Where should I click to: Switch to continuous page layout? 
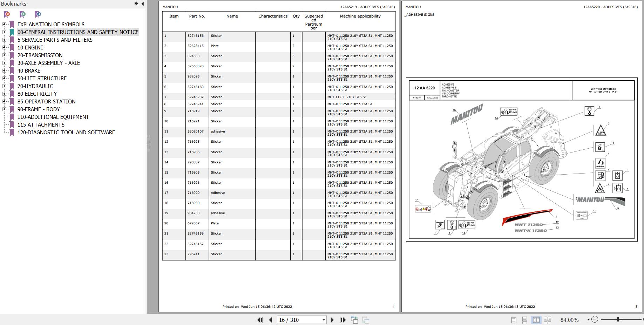point(525,320)
